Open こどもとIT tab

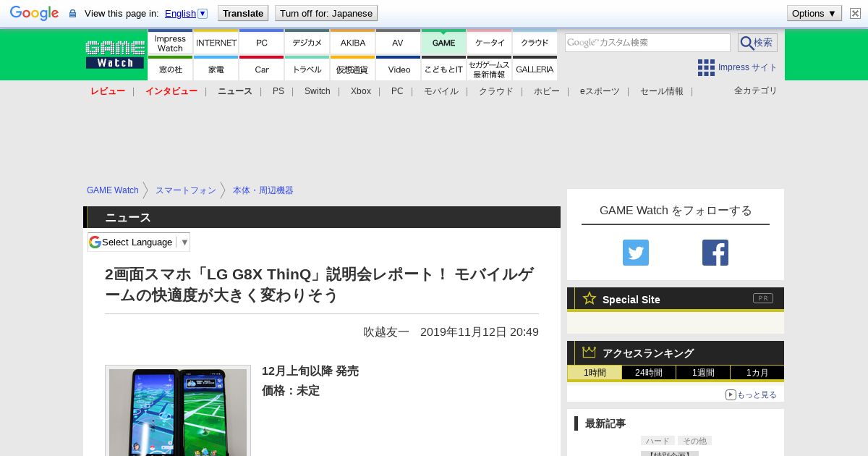[x=443, y=68]
